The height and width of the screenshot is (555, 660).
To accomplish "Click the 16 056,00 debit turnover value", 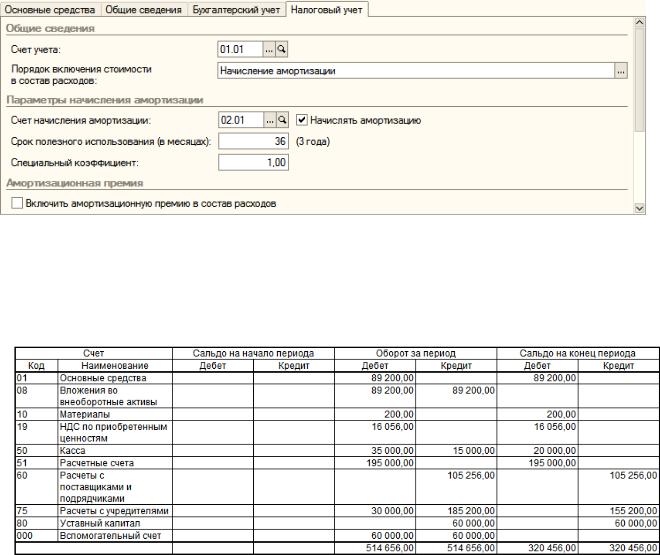I will point(392,427).
